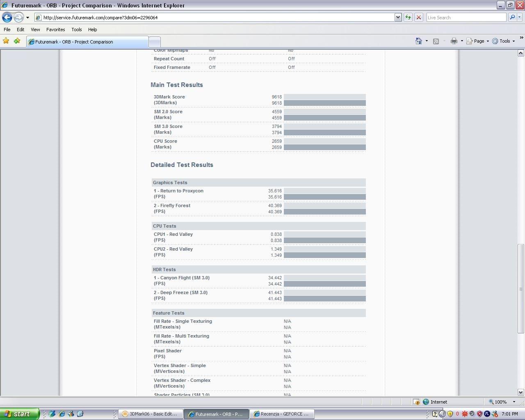Click the vertical scrollbar up arrow
The width and height of the screenshot is (525, 420).
click(520, 53)
